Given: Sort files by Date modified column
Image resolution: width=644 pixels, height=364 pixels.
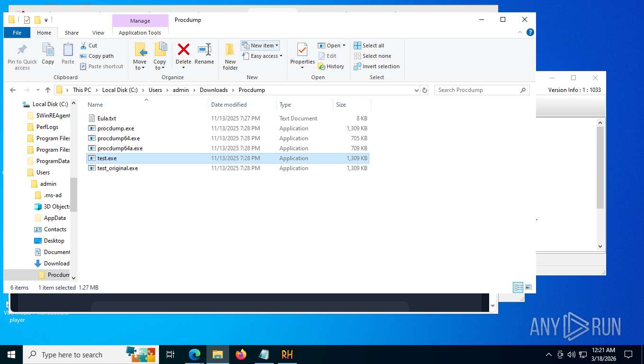Looking at the screenshot, I should click(242, 105).
